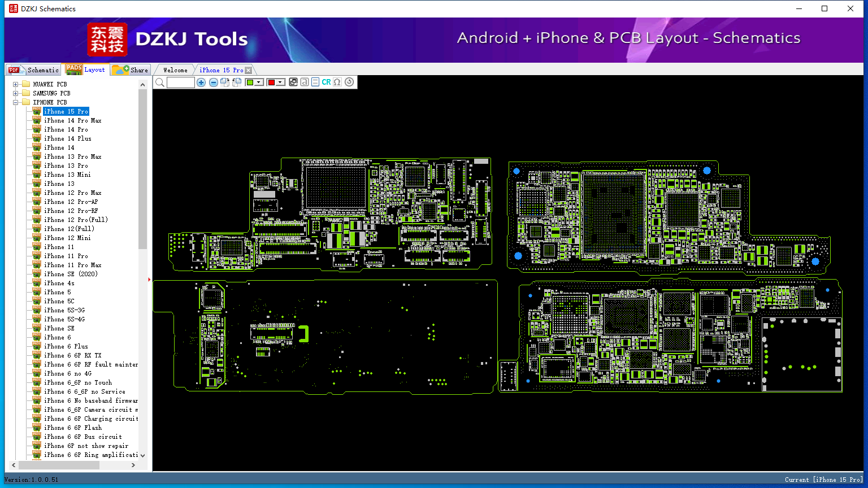Select the magnifier search tool
Image resolution: width=868 pixels, height=488 pixels.
160,82
